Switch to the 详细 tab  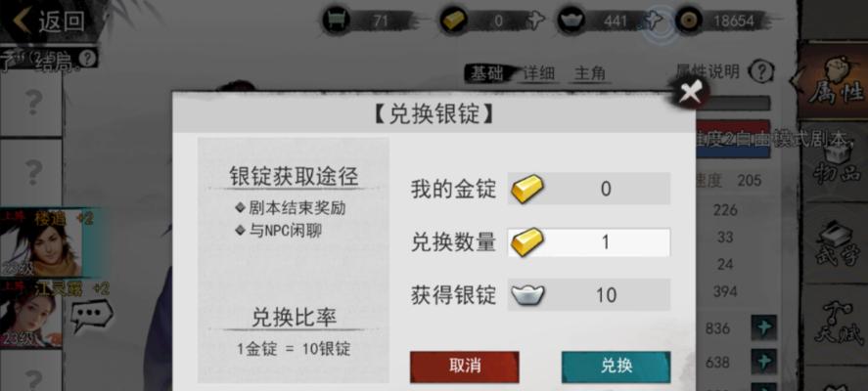[538, 73]
